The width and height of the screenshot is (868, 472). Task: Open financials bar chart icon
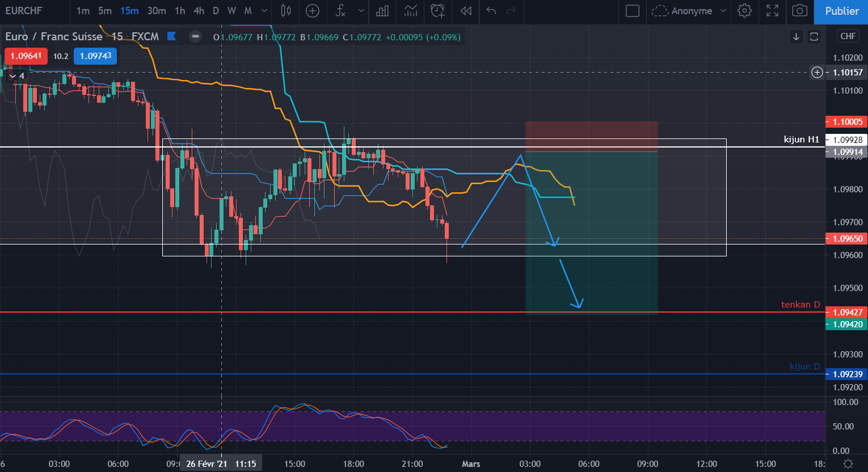coord(382,11)
